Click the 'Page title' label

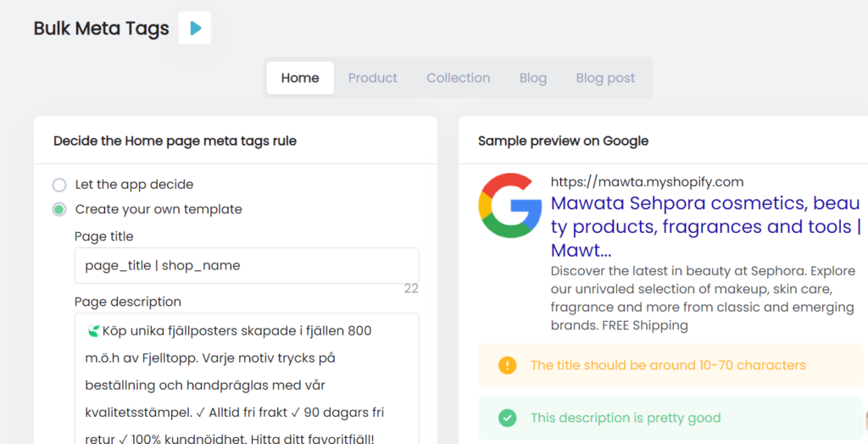(104, 236)
